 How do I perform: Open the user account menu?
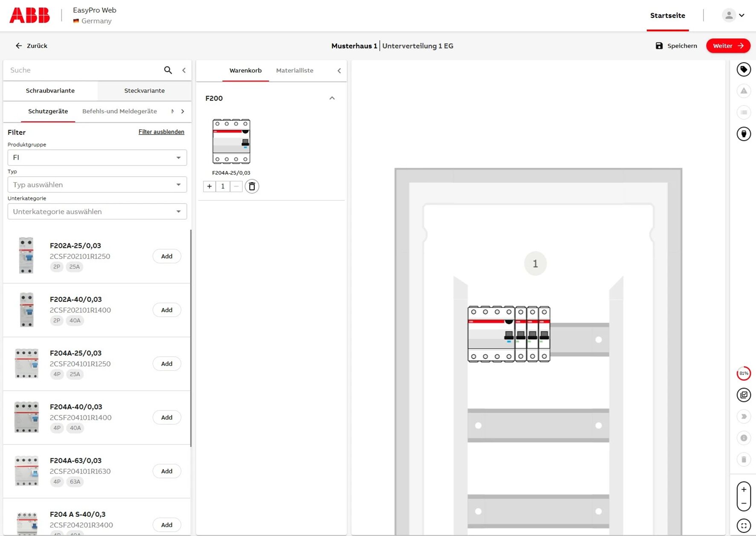point(733,15)
